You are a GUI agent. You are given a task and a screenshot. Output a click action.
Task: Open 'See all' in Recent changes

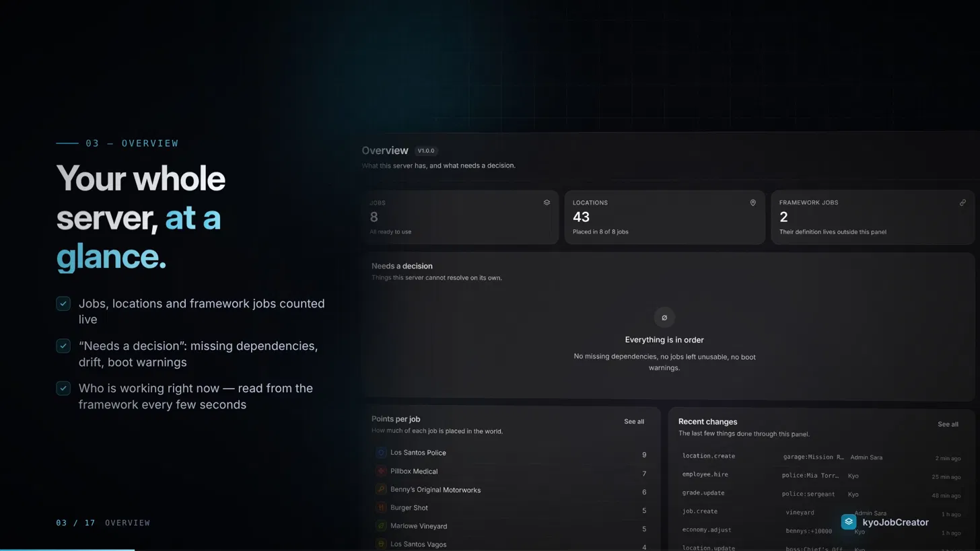click(948, 425)
